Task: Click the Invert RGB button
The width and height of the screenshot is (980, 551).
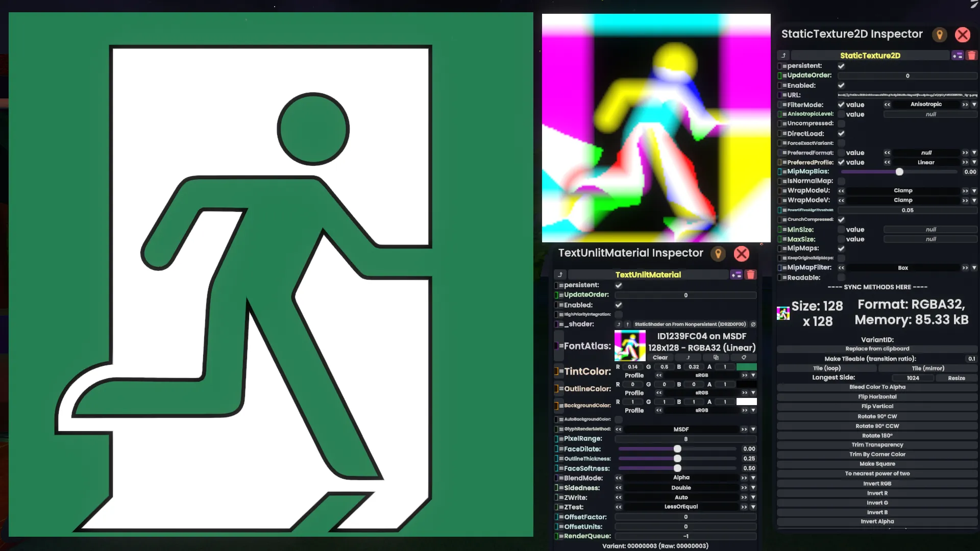Action: (x=877, y=484)
